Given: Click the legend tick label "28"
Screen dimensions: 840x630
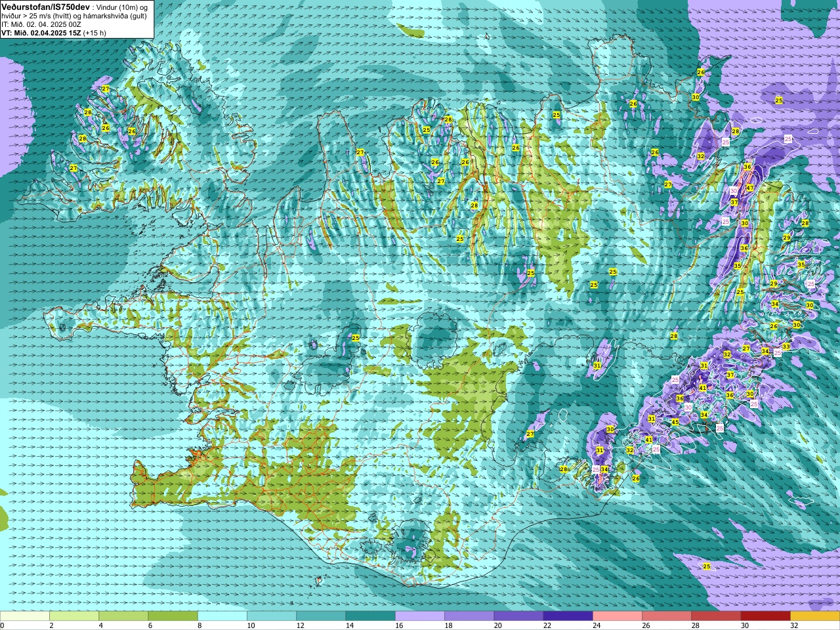Looking at the screenshot, I should point(695,625).
